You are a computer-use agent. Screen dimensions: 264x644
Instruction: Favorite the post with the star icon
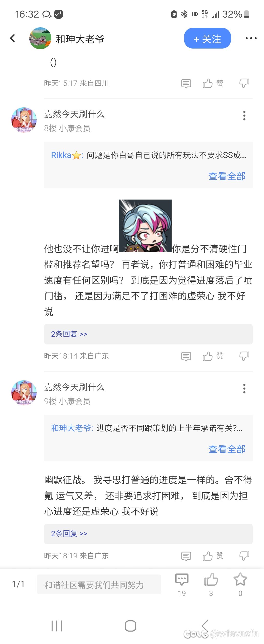(x=240, y=584)
